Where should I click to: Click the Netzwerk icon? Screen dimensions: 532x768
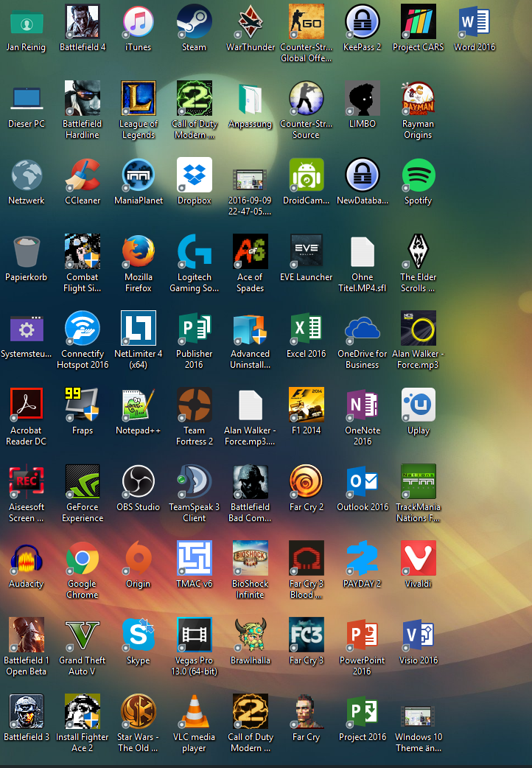tap(27, 175)
